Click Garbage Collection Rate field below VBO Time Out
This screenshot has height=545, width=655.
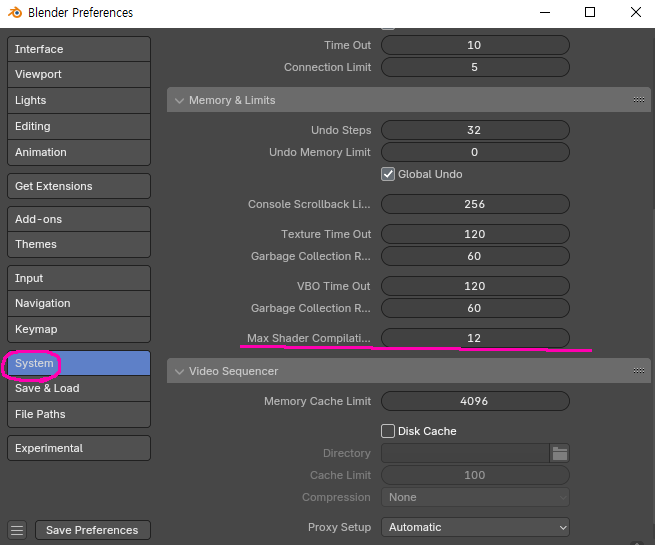tap(475, 308)
